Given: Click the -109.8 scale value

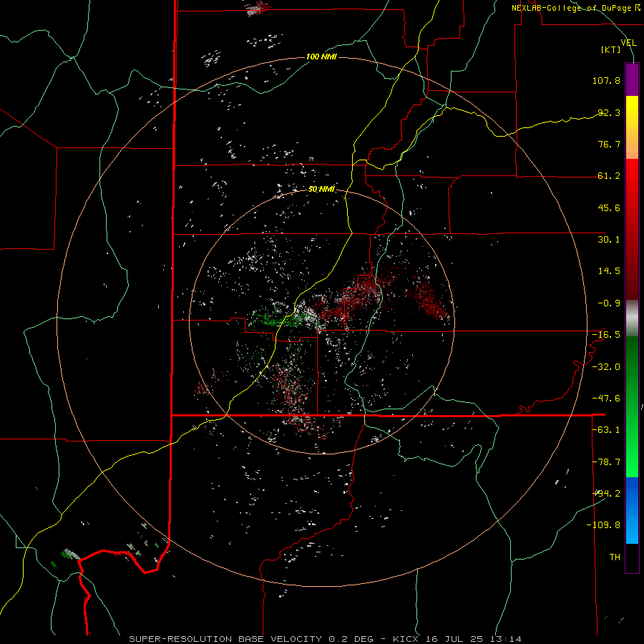Looking at the screenshot, I should pos(603,525).
